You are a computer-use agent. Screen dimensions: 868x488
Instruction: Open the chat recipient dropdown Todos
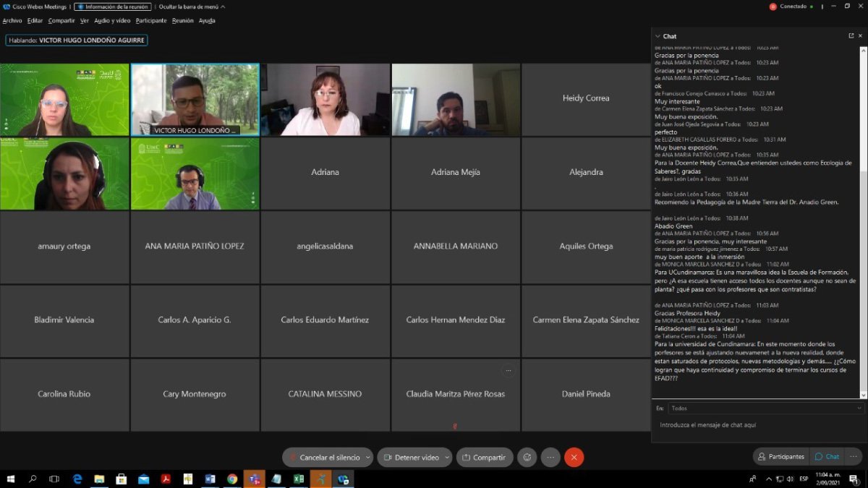(766, 408)
